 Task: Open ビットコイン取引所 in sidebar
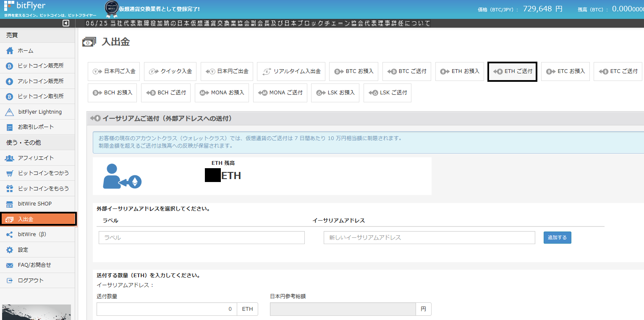(x=37, y=96)
